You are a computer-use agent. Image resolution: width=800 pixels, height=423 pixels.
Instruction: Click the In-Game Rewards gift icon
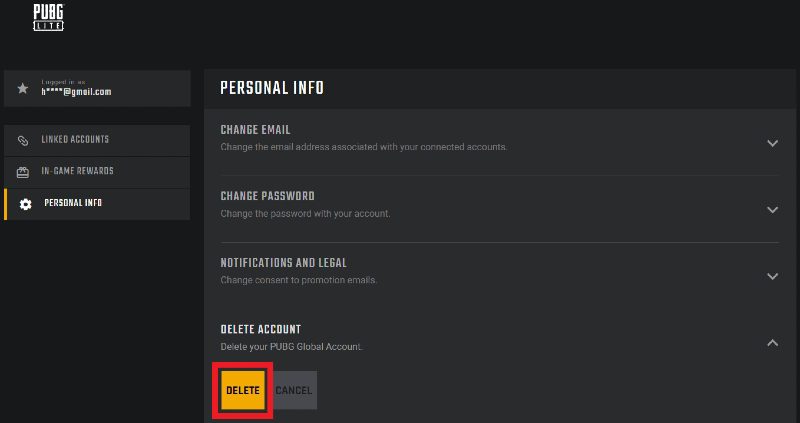tap(24, 172)
